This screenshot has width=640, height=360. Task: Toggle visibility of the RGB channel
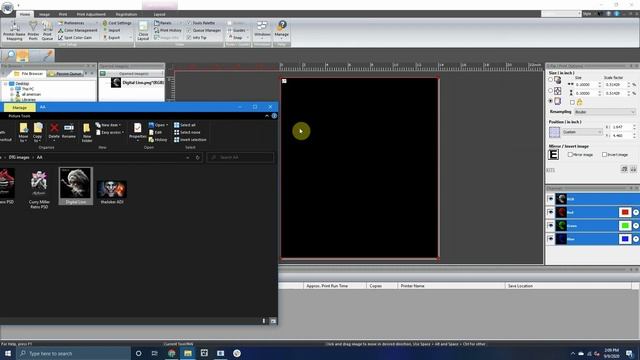[551, 199]
